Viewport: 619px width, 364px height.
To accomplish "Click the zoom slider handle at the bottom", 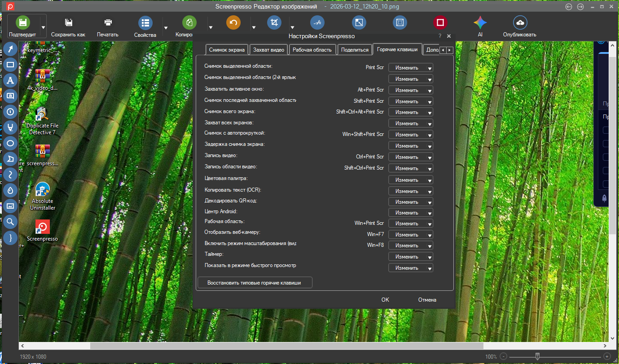I will point(537,356).
